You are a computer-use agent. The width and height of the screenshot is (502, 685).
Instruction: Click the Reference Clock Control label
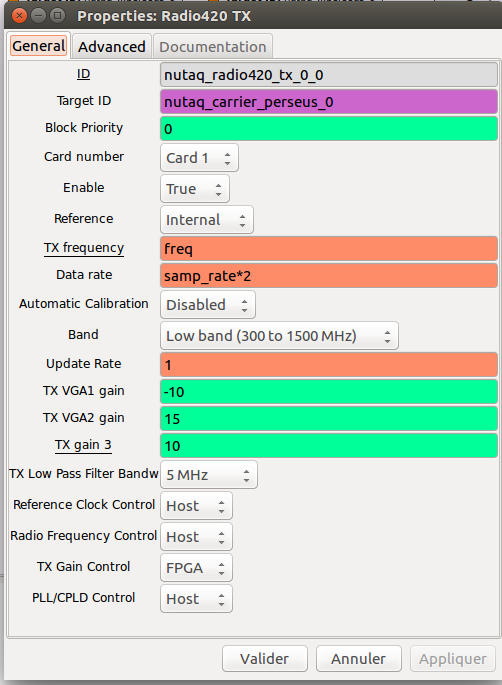[x=84, y=504]
